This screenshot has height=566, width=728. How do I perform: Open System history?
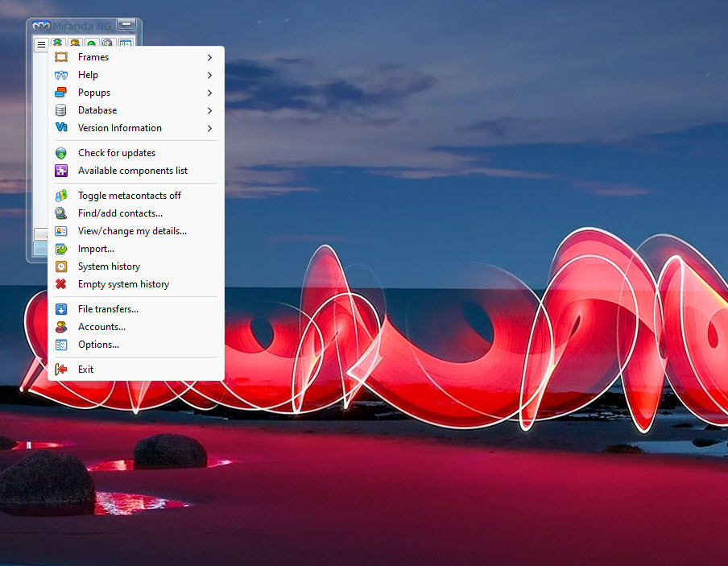[136, 266]
